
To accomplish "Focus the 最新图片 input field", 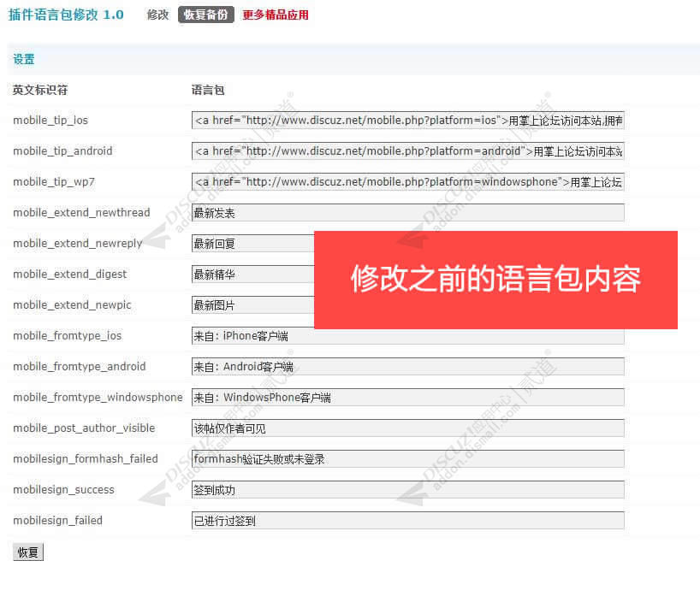I will [x=253, y=304].
